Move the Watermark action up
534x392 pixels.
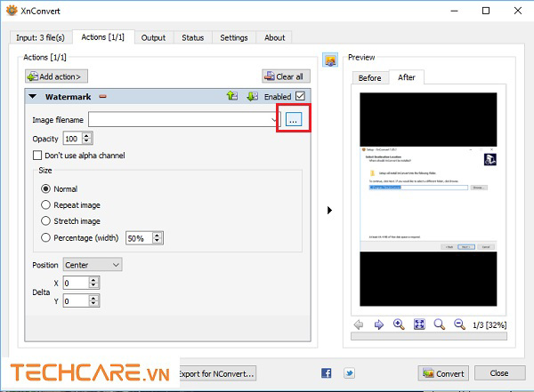[232, 96]
